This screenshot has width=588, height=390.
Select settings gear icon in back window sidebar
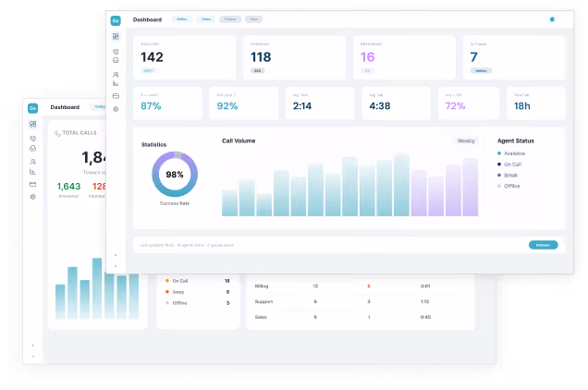(32, 197)
